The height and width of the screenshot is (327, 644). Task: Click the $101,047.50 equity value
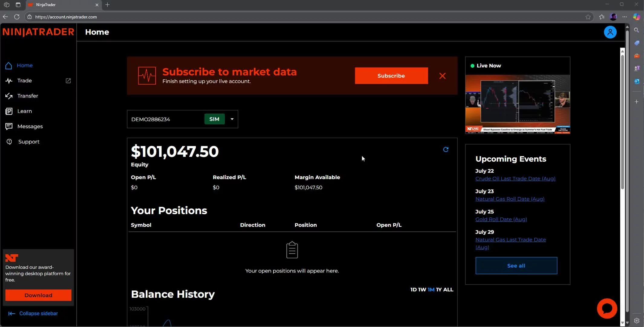(x=175, y=151)
